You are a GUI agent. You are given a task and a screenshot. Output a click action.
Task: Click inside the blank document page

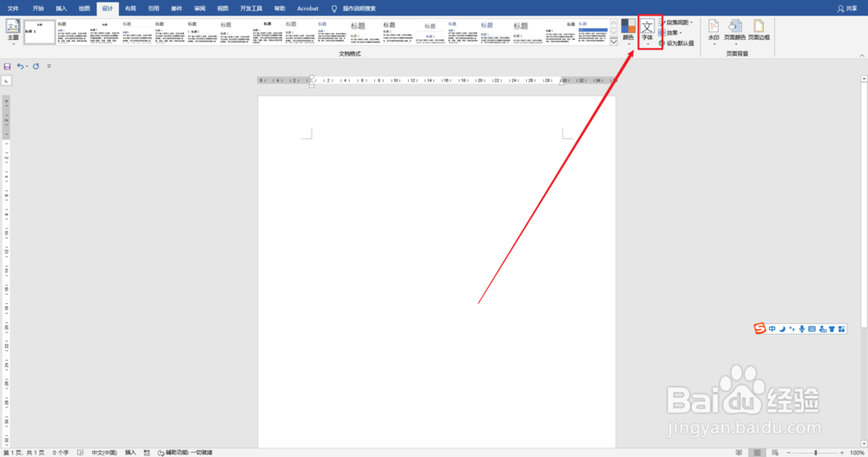[437, 271]
